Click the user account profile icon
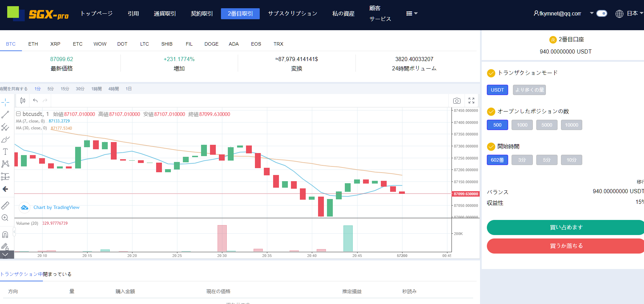 coord(536,13)
